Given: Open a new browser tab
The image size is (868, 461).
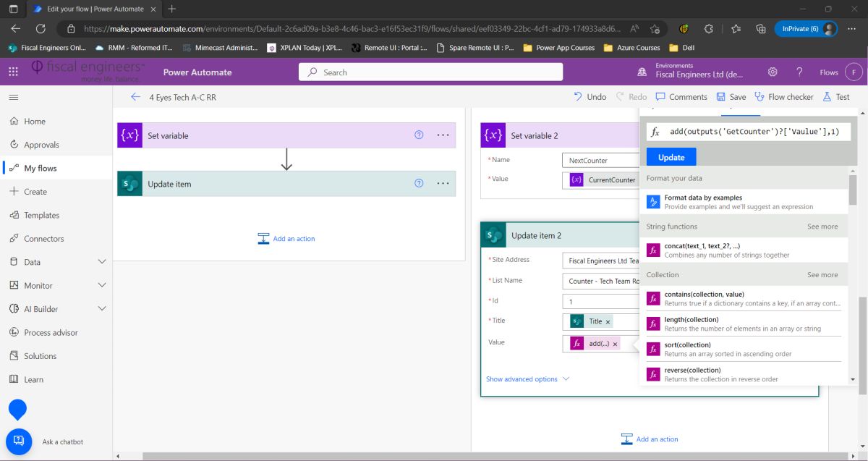Looking at the screenshot, I should [171, 9].
